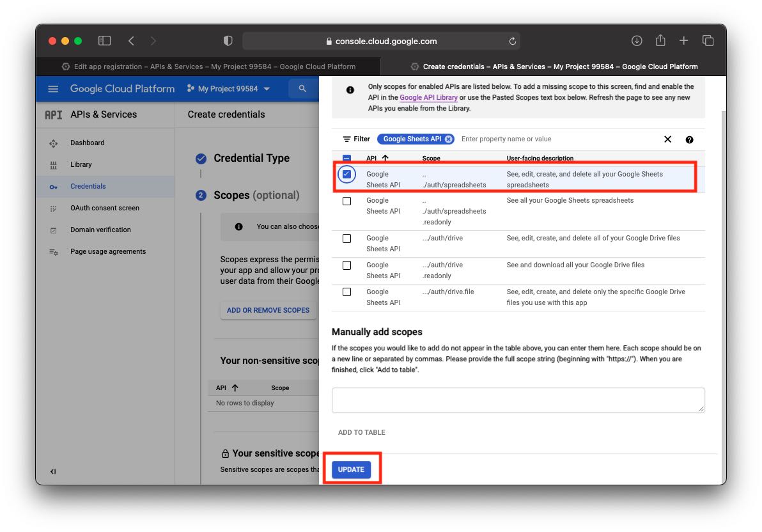Screen dimensions: 762x532
Task: Click the UPDATE button
Action: (x=351, y=469)
